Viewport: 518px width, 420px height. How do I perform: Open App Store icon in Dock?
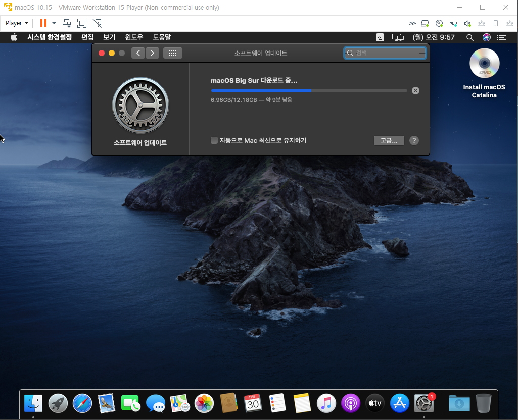point(399,403)
